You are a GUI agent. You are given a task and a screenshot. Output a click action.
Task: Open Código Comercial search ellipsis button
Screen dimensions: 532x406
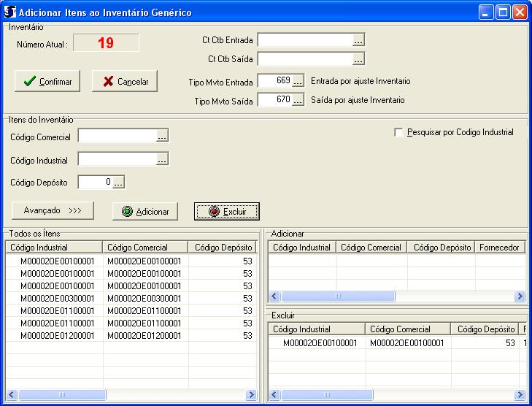coord(162,136)
